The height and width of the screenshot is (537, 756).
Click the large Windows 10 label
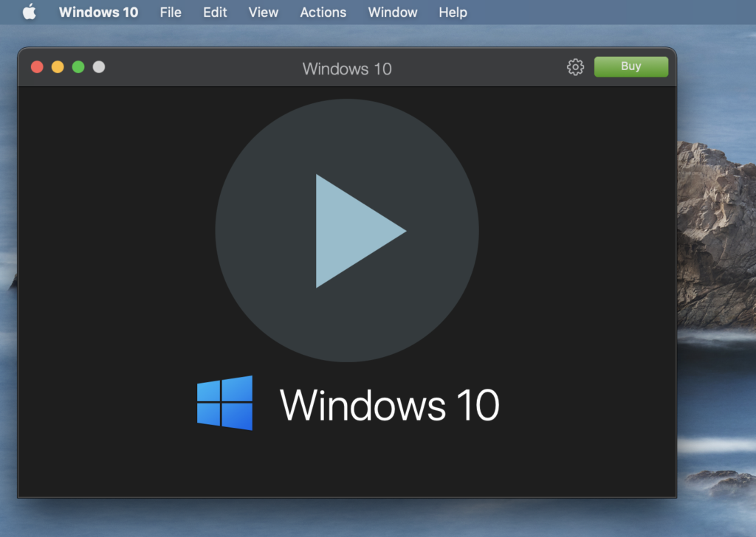pos(389,405)
